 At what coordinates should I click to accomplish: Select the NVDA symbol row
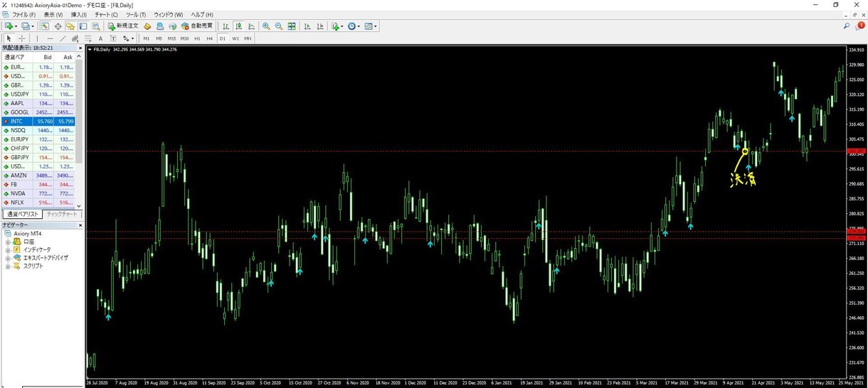coord(38,193)
